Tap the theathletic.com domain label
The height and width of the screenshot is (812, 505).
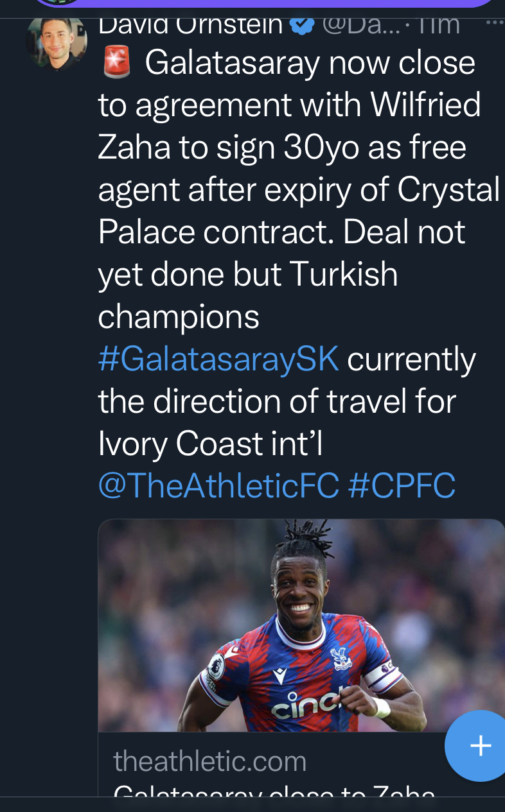[210, 761]
